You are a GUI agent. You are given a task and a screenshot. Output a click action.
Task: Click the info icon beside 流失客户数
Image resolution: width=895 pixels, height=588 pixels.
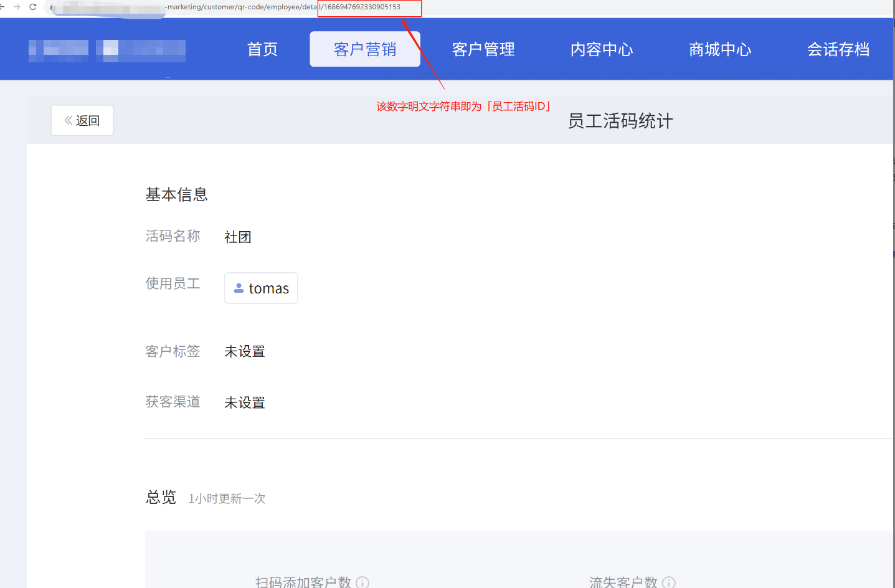point(669,582)
